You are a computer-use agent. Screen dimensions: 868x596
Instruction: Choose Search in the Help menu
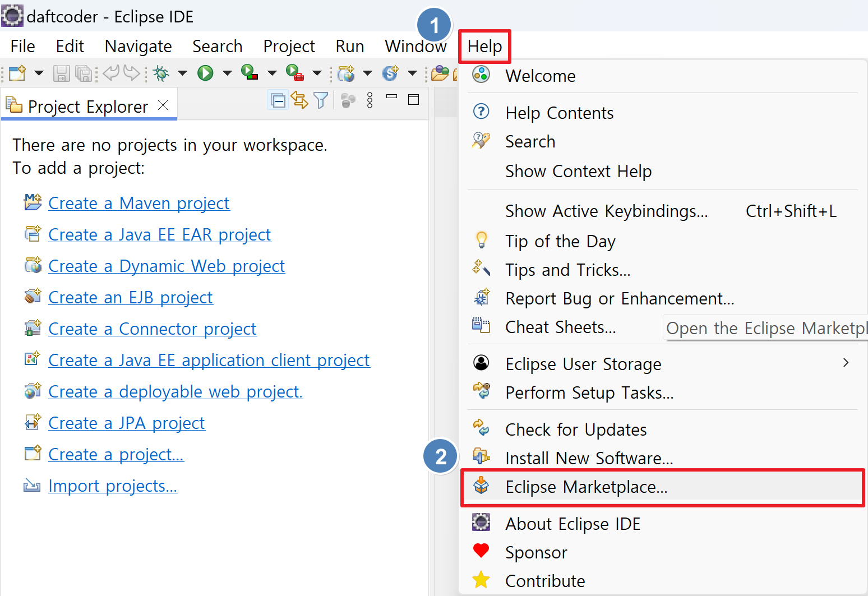[663, 141]
